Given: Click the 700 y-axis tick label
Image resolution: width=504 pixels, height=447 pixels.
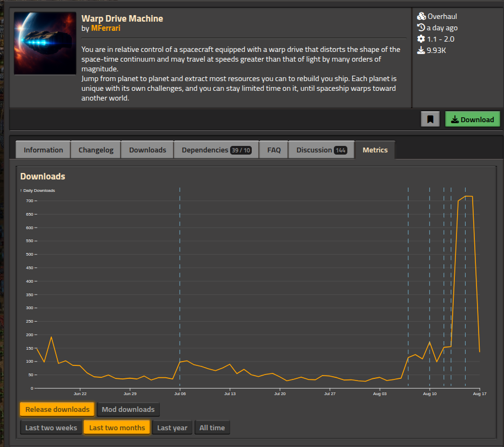Looking at the screenshot, I should [x=30, y=201].
